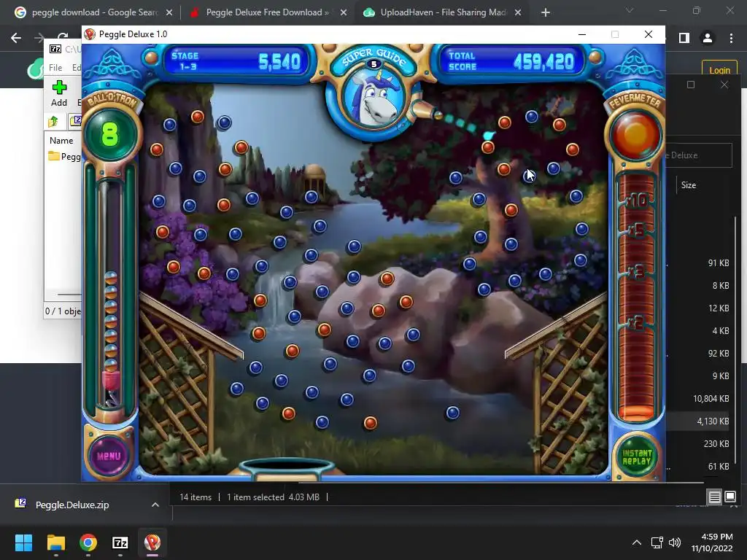Open the clock showing 4:59 PM
The image size is (747, 560).
click(712, 542)
